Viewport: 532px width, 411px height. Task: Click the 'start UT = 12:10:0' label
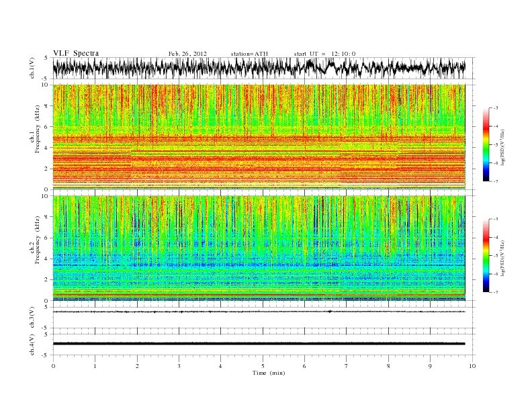(x=324, y=54)
